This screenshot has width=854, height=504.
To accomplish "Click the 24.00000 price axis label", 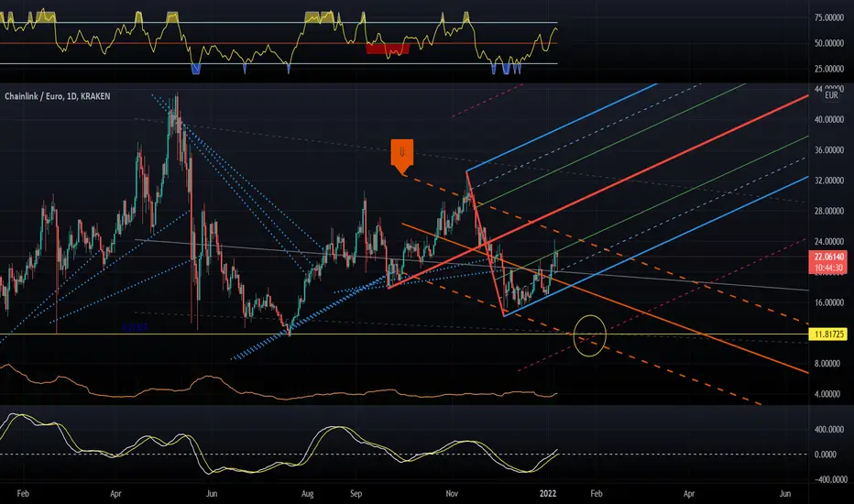I will [829, 241].
